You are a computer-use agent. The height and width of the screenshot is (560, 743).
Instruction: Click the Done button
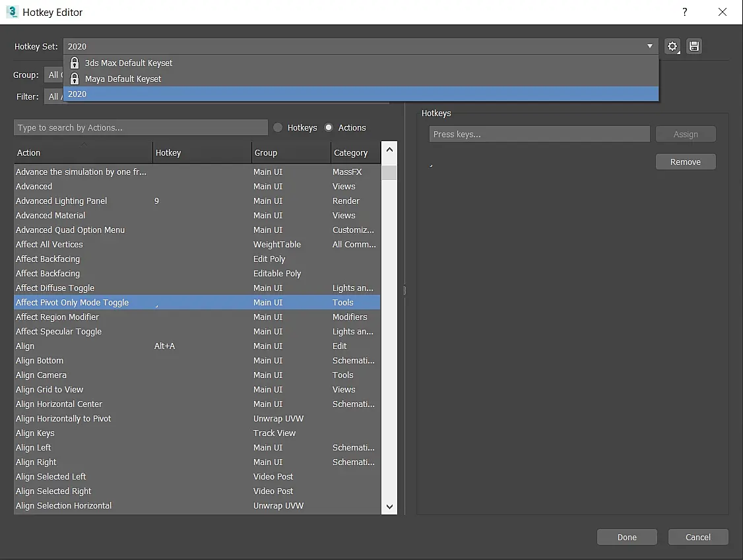[627, 538]
